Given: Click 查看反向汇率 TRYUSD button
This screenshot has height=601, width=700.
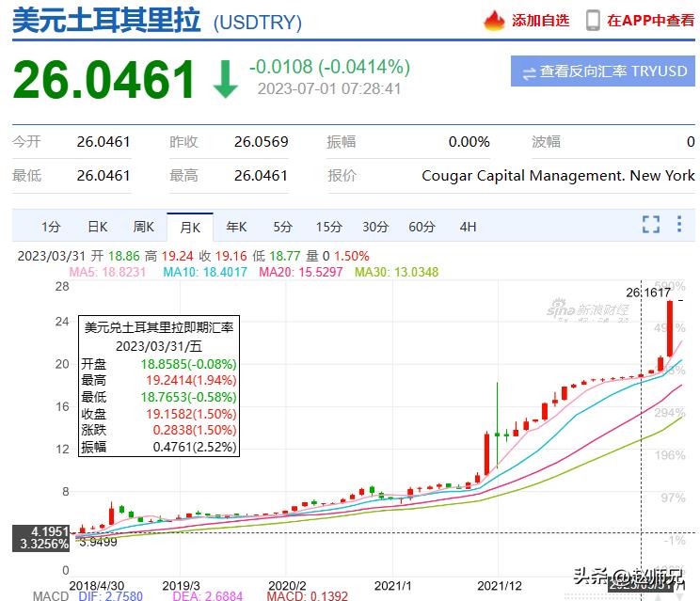Looking at the screenshot, I should point(603,72).
